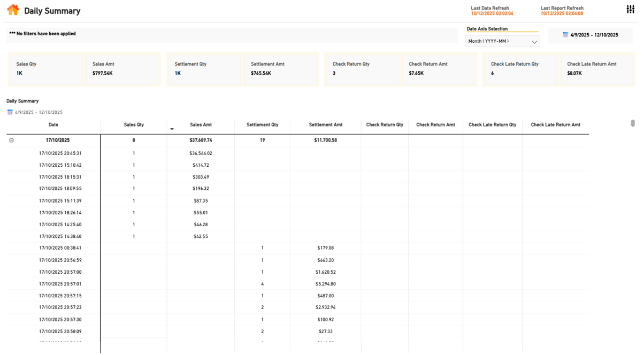Screen dimensions: 644x355
Task: Collapse the 17/10/2025 date row
Action: [12, 141]
